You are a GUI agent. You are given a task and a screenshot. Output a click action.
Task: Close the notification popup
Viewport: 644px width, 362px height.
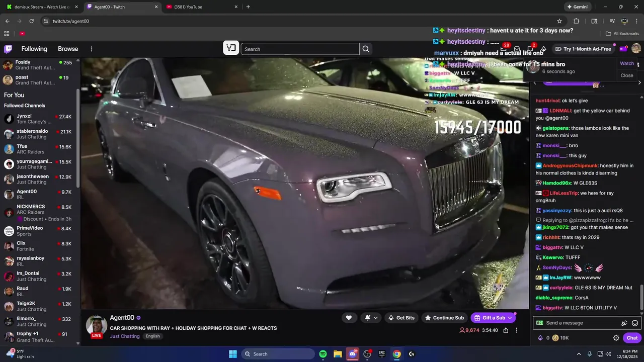(627, 75)
